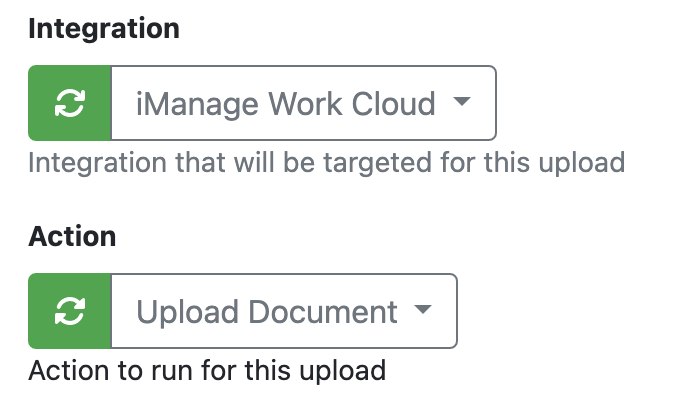Screen dimensions: 676x408
Task: Hit the refresh icon in the Action row
Action: pos(69,311)
